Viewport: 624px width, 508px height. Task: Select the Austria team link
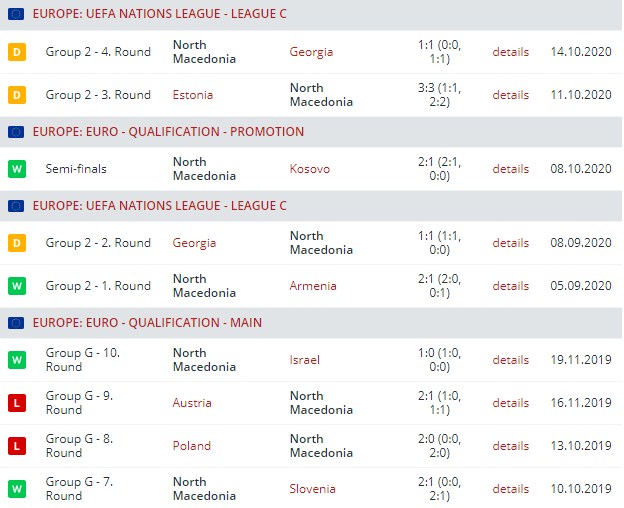(x=191, y=403)
